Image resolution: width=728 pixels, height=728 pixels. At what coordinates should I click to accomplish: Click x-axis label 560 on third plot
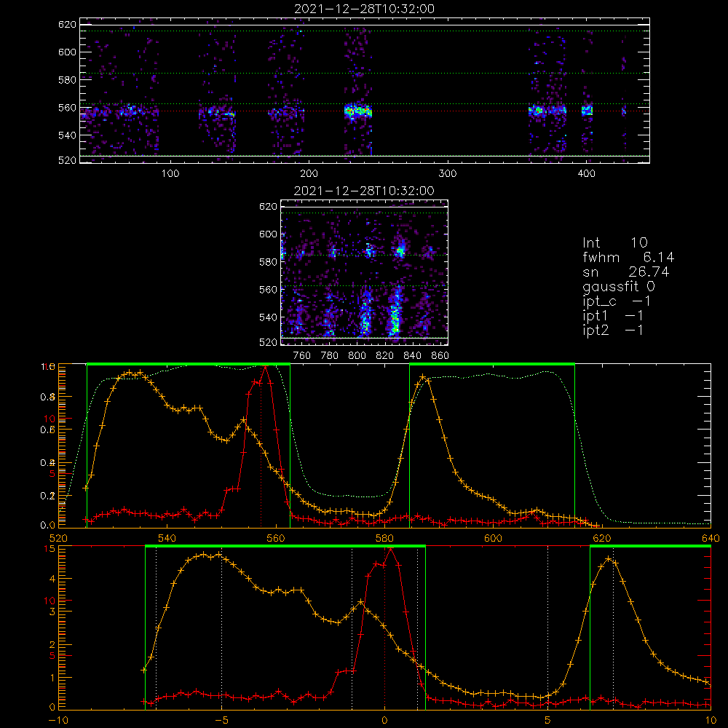pyautogui.click(x=276, y=538)
